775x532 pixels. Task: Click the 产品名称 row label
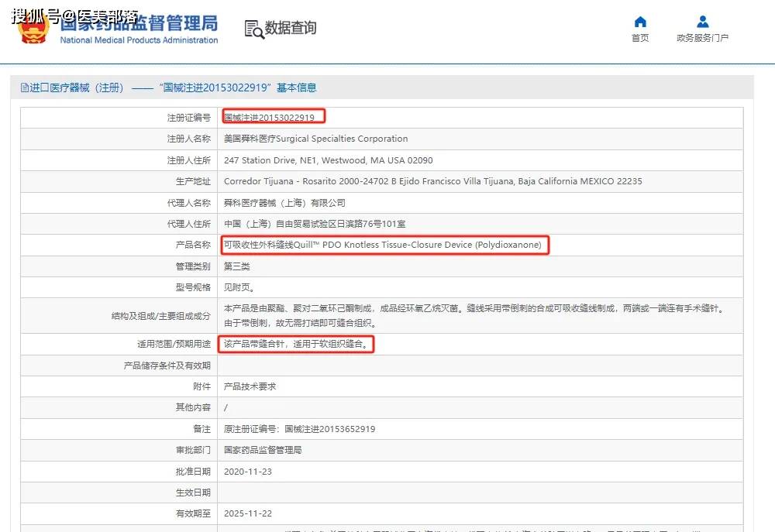coord(193,245)
